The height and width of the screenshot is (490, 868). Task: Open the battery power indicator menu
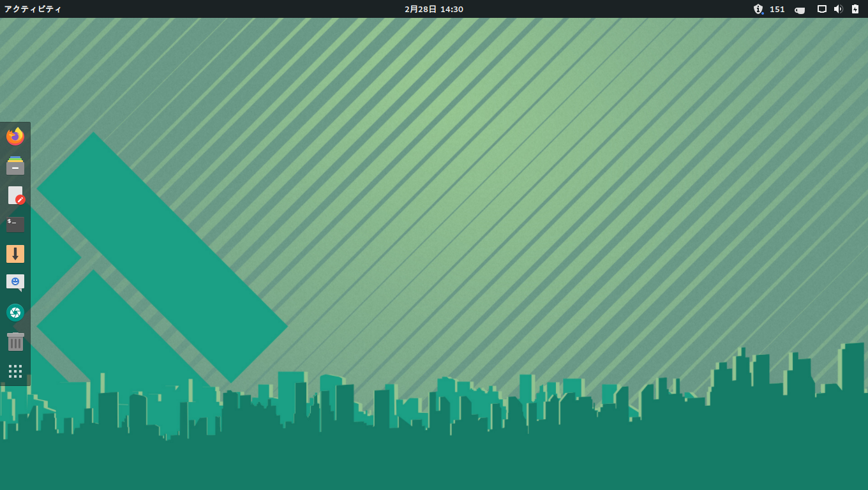(x=855, y=9)
